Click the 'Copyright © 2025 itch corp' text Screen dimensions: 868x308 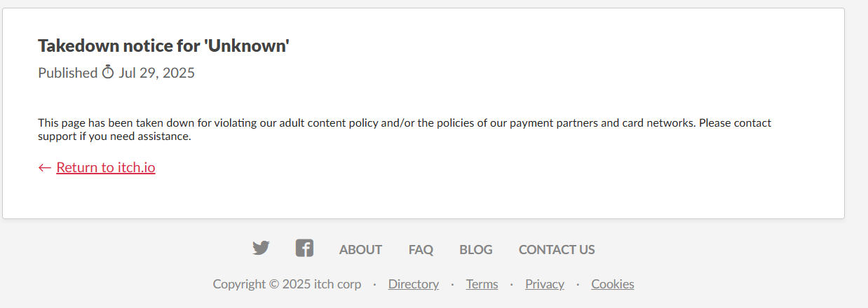coord(287,284)
